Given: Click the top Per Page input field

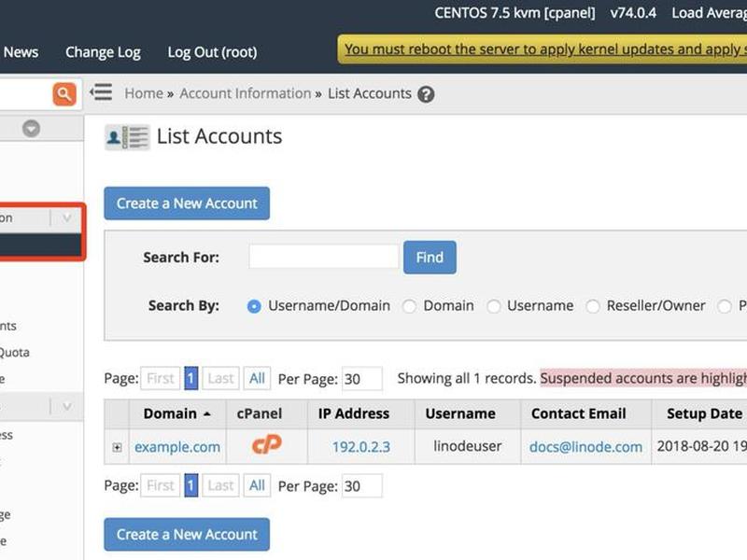Looking at the screenshot, I should pos(362,379).
